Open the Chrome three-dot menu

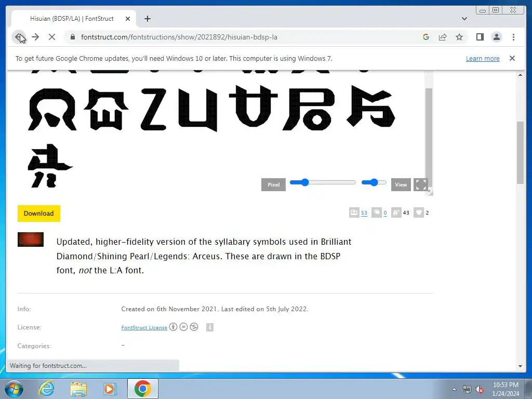(513, 37)
